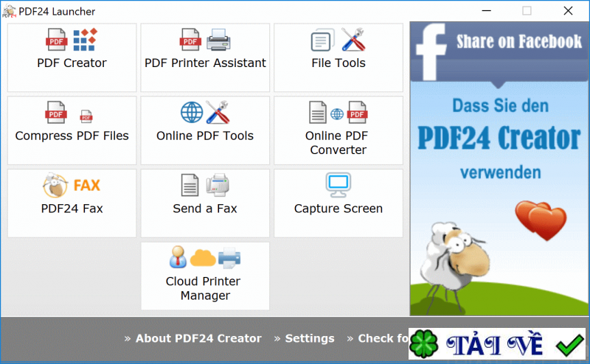Click the blue grid squares icon in PDF Creator
The width and height of the screenshot is (590, 364).
(x=85, y=40)
